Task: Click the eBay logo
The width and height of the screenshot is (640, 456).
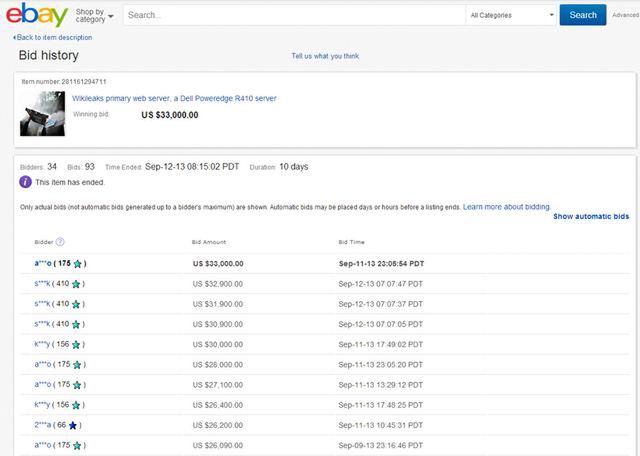Action: pyautogui.click(x=37, y=15)
